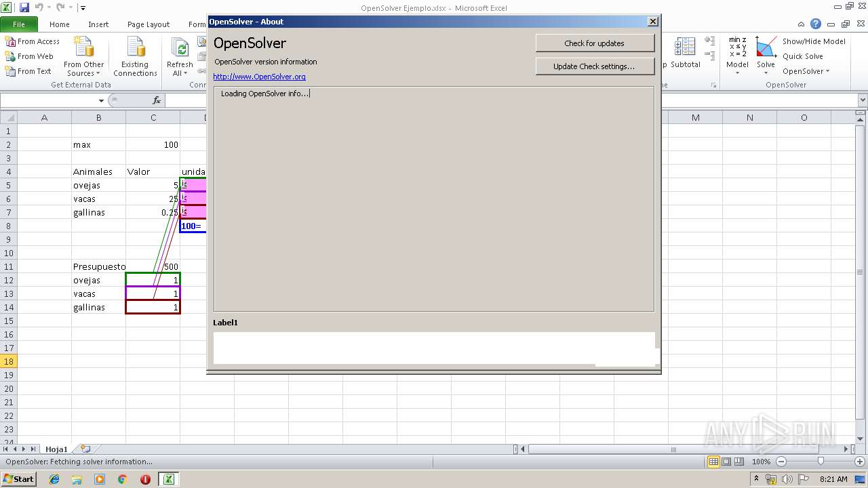Screen dimensions: 868x488
Task: Open Internet Explorer from taskbar
Action: [x=54, y=479]
